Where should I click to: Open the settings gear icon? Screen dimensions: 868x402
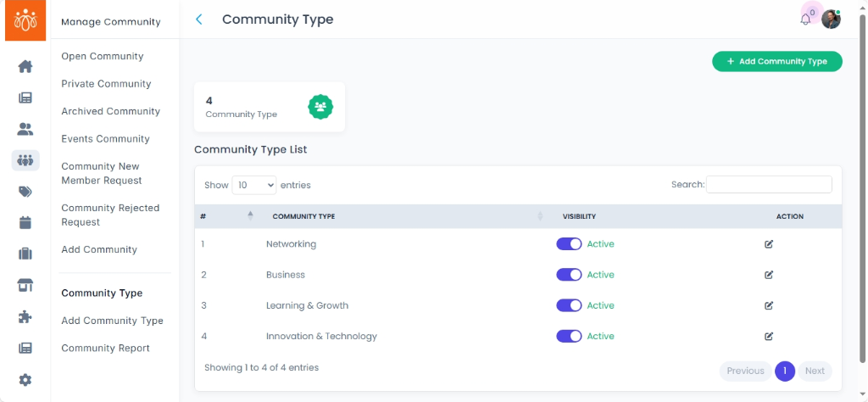25,380
